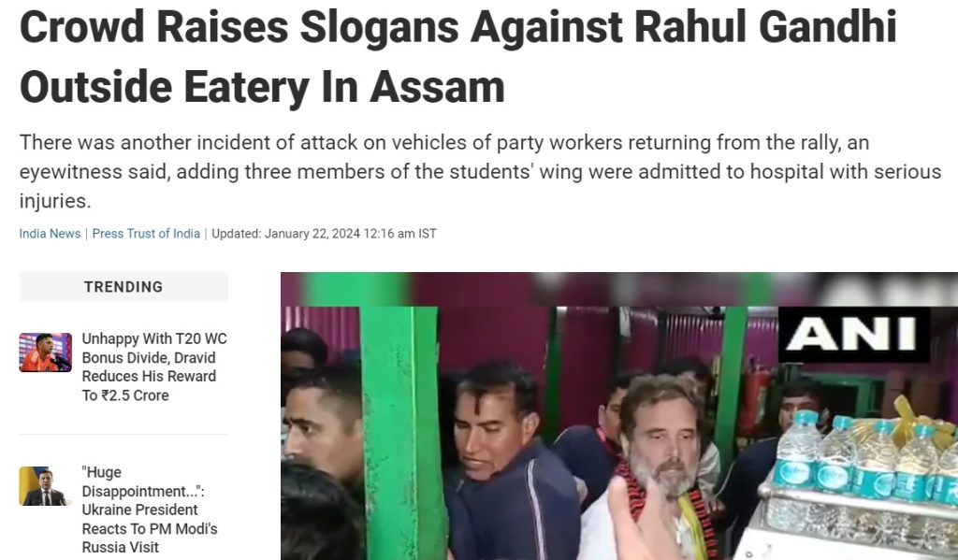Image resolution: width=958 pixels, height=560 pixels.
Task: Click the divider line between trending stories
Action: tap(123, 434)
